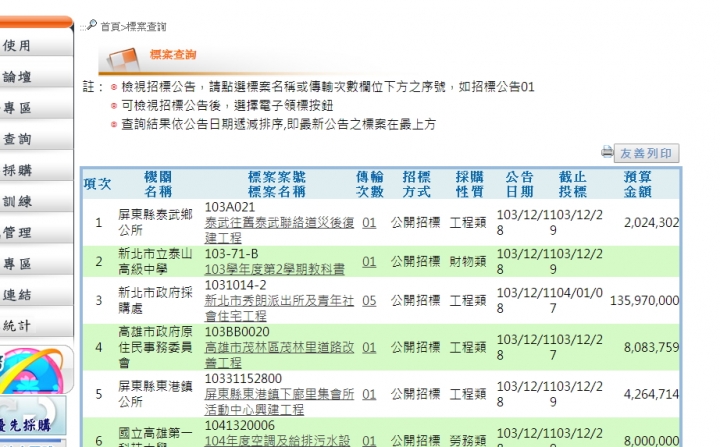Open tender 103學年度第2學期教科書
The image size is (720, 447).
(x=274, y=269)
